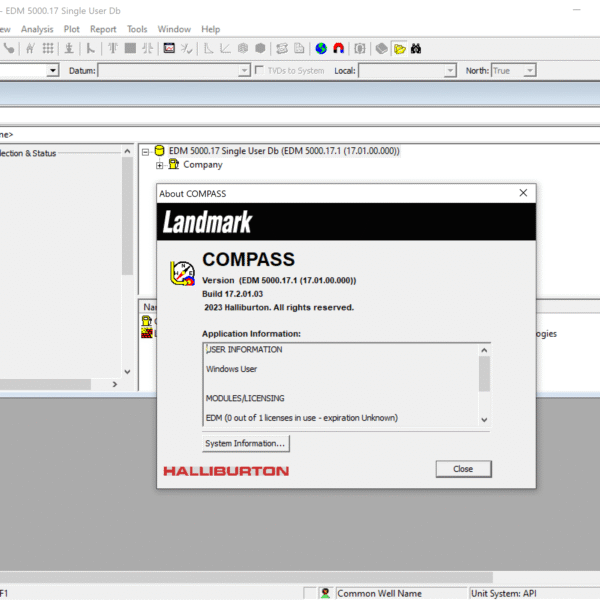Expand the Company tree node
Screen dimensions: 600x600
(160, 165)
